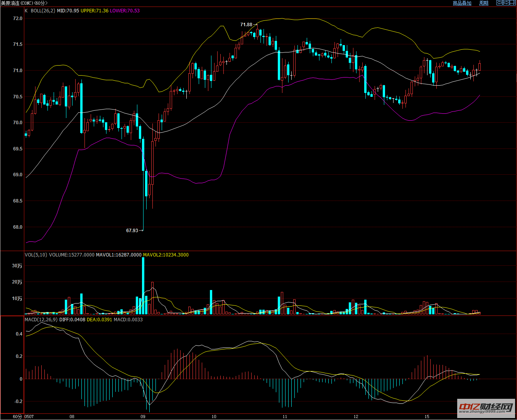The width and height of the screenshot is (517, 420).
Task: Click the left arrow navigation icon
Action: coord(499,3)
